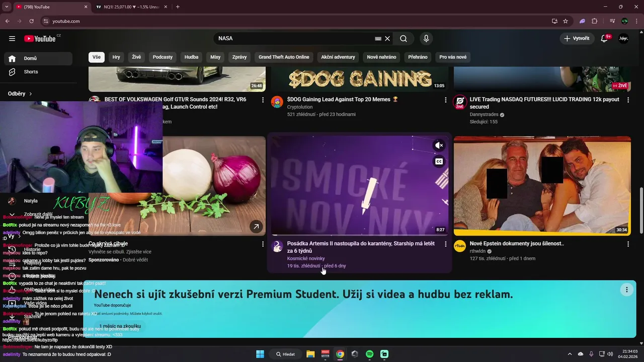Select the Hudba filter chip
The width and height of the screenshot is (644, 362).
tap(191, 57)
